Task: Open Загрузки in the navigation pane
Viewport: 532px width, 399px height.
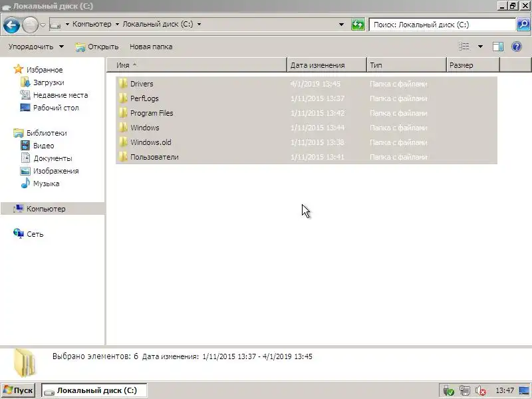Action: pyautogui.click(x=49, y=82)
